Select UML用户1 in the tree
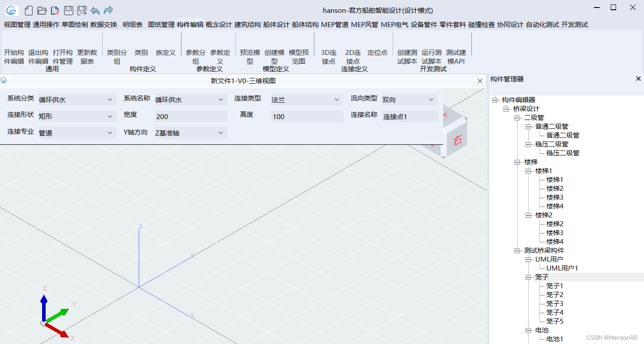This screenshot has width=644, height=344. pyautogui.click(x=562, y=268)
